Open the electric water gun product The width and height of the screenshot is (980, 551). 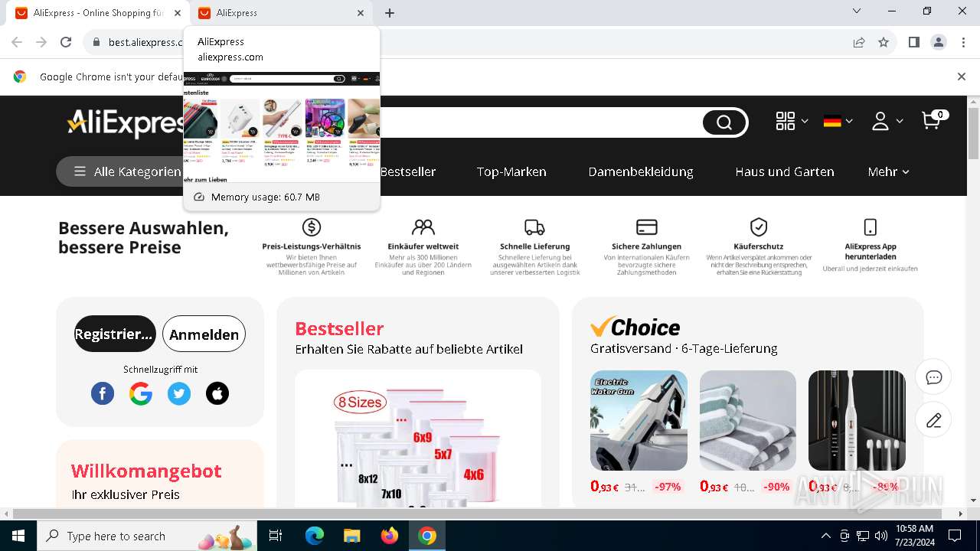[x=639, y=420]
